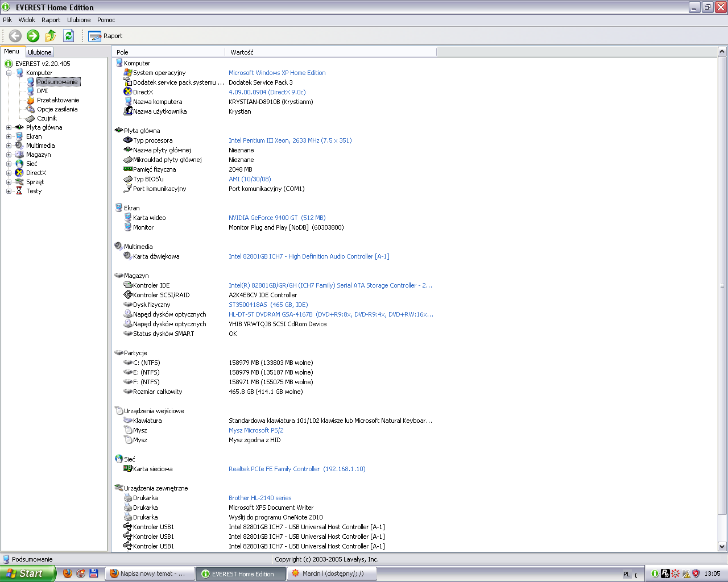Switch to the Menu side panel tab
Screen dimensions: 728x582
(x=12, y=51)
